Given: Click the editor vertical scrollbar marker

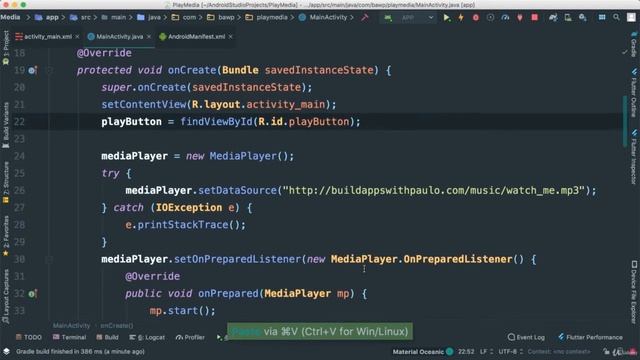Looking at the screenshot, I should point(624,120).
